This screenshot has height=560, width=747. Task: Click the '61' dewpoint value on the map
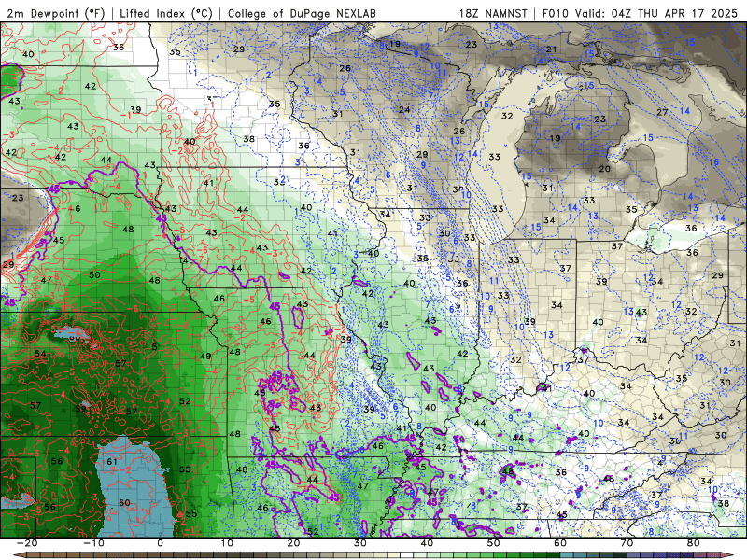coord(112,462)
